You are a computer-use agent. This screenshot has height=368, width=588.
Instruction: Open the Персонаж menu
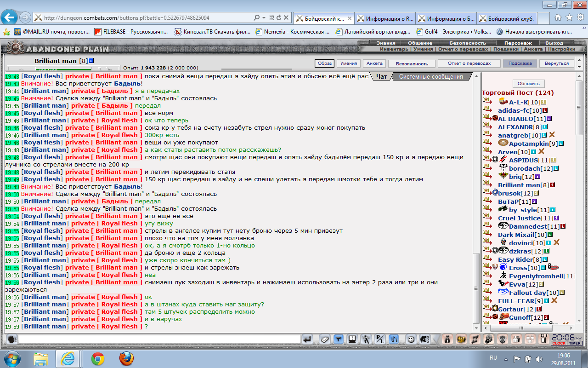[518, 43]
